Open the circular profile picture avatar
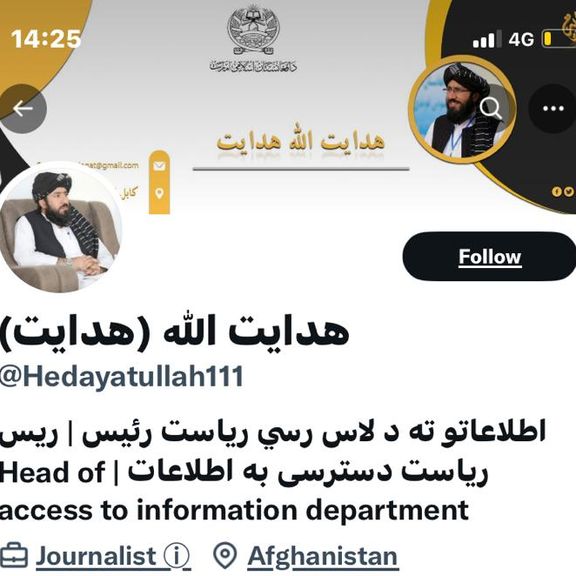576x576 pixels. [60, 228]
